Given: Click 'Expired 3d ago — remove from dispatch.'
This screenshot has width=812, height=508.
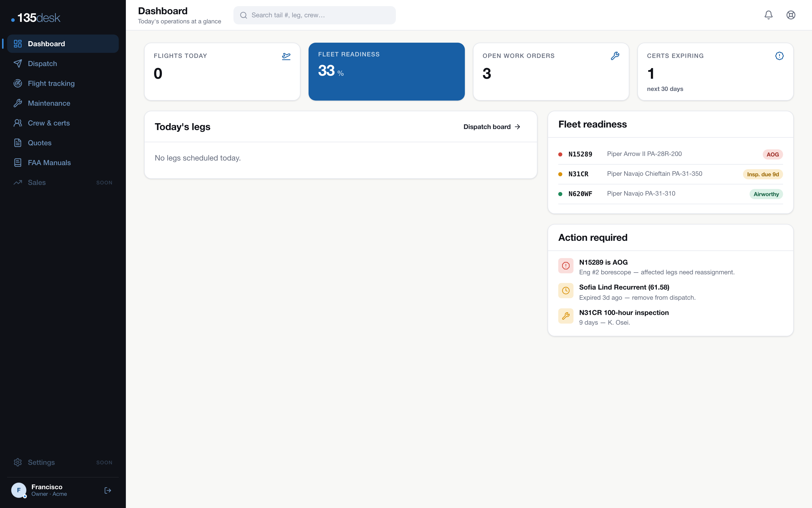Looking at the screenshot, I should coord(637,298).
